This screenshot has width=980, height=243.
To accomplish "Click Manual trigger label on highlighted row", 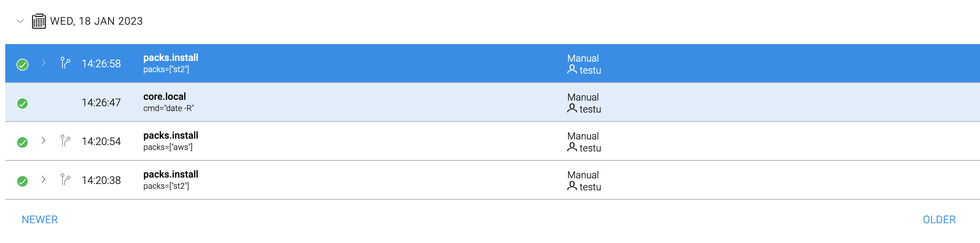I will pos(583,58).
